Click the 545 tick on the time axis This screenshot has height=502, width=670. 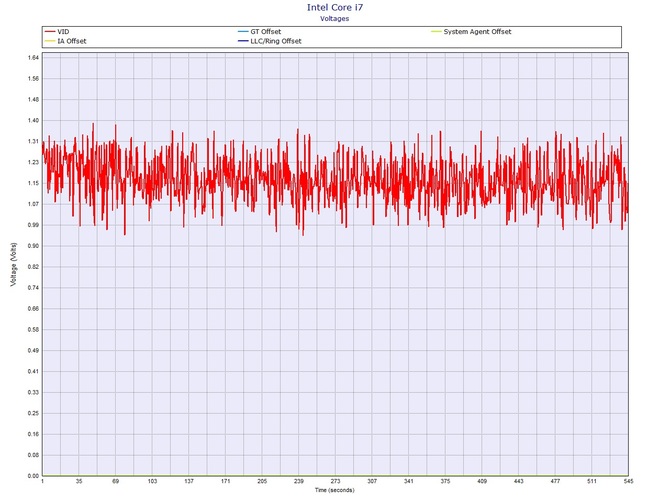(628, 481)
